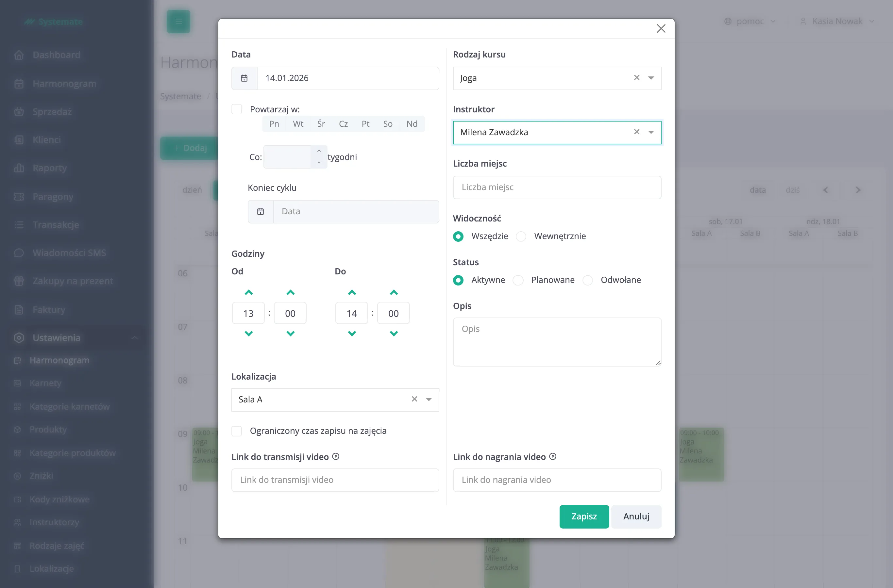Increase the Do hour value 14
This screenshot has height=588, width=893.
pos(352,292)
